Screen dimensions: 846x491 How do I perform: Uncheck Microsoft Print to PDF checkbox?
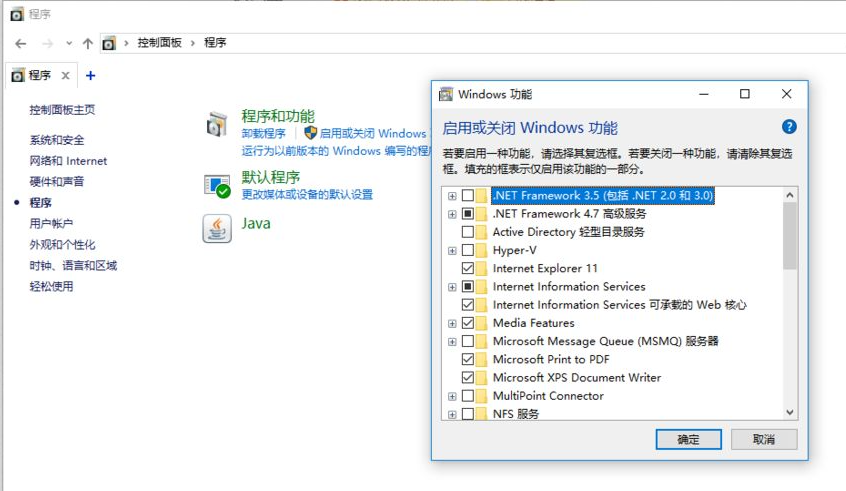(468, 359)
